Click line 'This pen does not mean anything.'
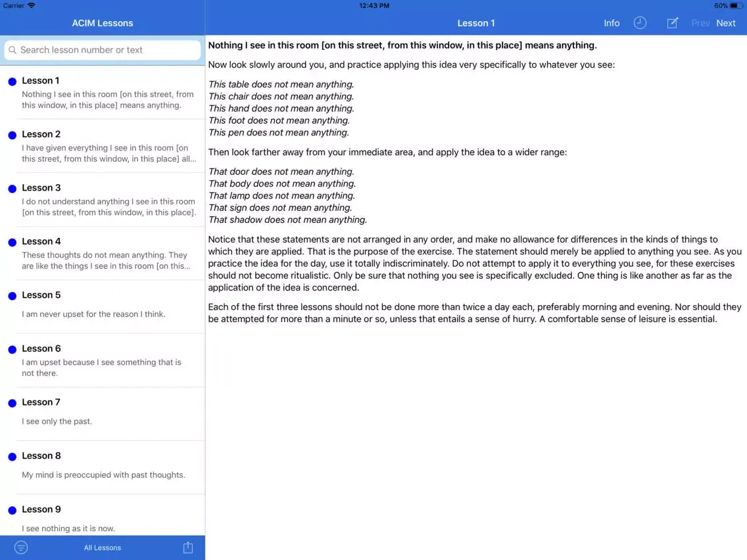Screen dimensions: 747x560 (x=279, y=132)
